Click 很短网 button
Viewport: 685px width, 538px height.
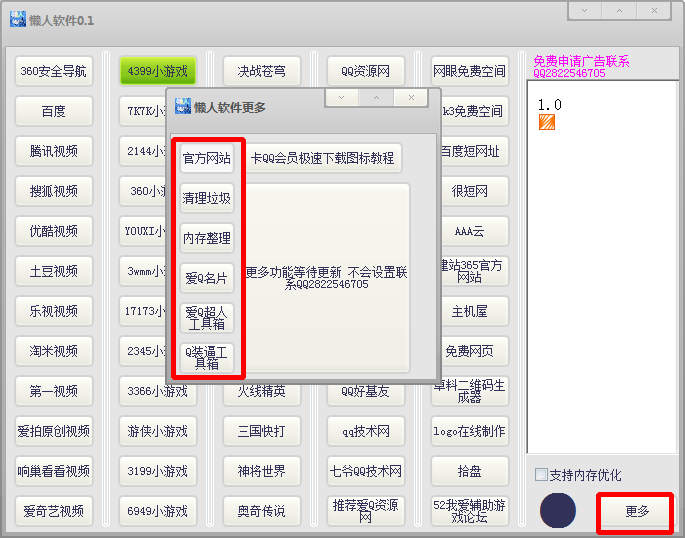point(474,191)
